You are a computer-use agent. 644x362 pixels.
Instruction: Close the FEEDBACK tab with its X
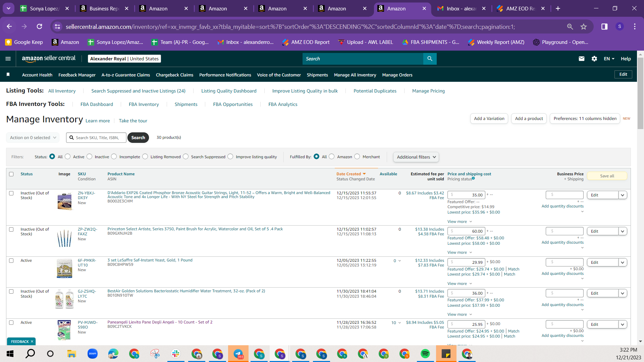pos(32,342)
